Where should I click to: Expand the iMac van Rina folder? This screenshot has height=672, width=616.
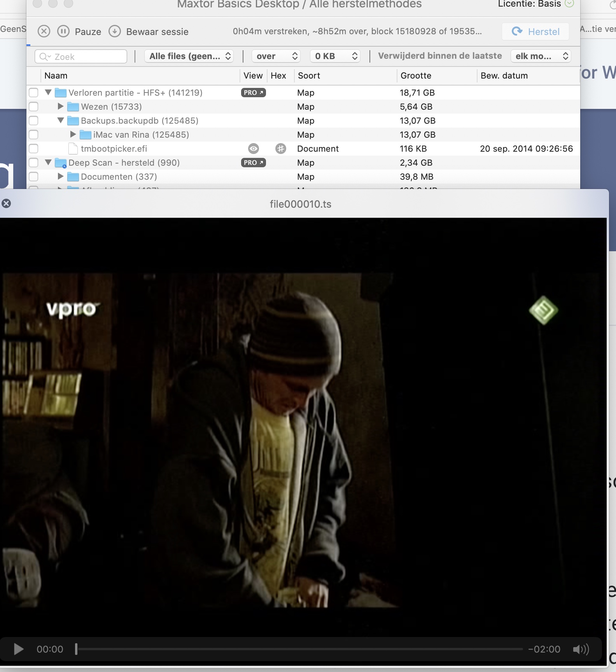[73, 134]
